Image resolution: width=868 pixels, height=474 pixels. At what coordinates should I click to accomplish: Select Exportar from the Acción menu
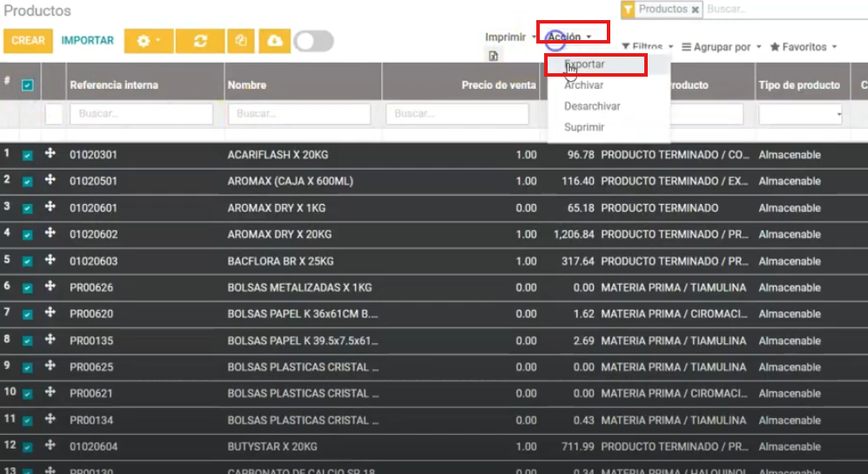(584, 64)
